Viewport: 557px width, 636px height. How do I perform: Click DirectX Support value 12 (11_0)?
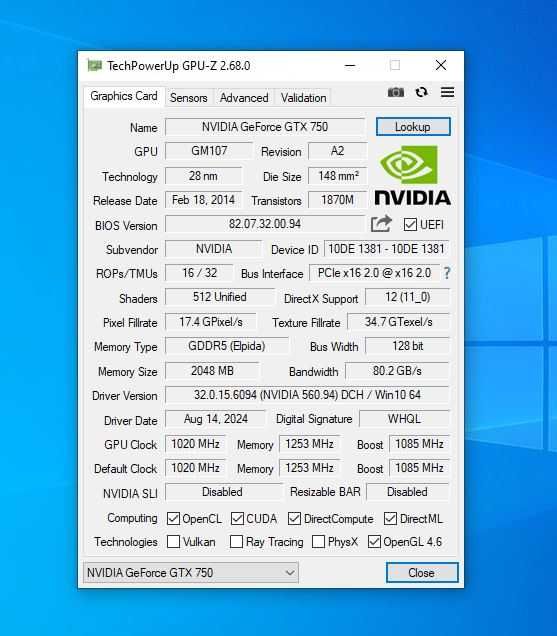click(407, 297)
